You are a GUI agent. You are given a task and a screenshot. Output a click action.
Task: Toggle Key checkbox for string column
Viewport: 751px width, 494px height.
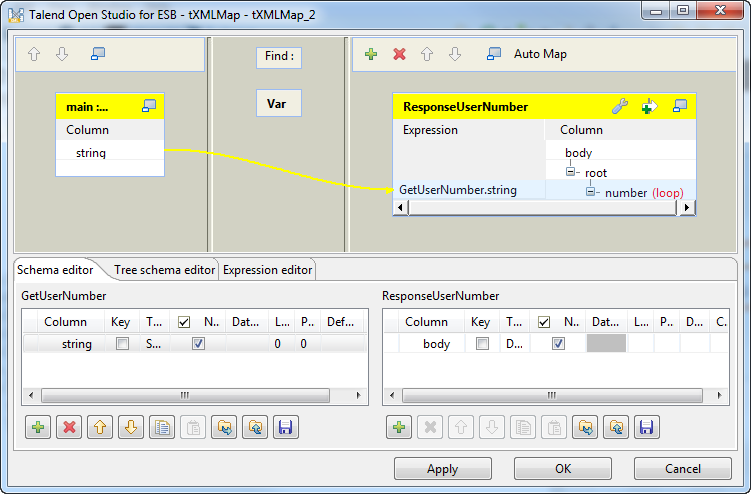pos(122,344)
